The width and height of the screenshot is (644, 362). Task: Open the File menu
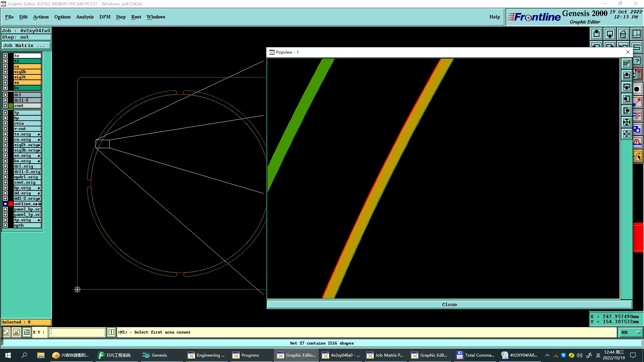[9, 17]
